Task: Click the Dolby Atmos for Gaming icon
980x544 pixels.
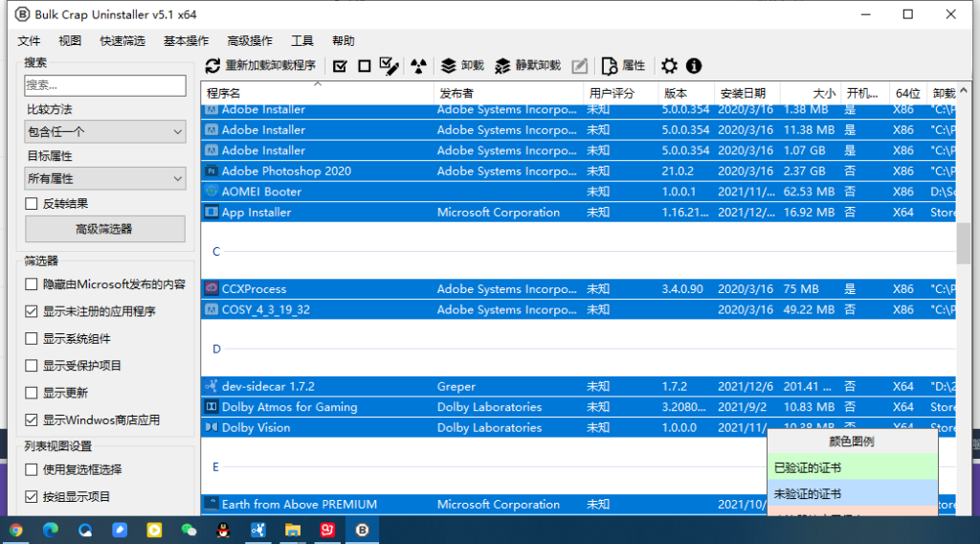Action: point(212,407)
